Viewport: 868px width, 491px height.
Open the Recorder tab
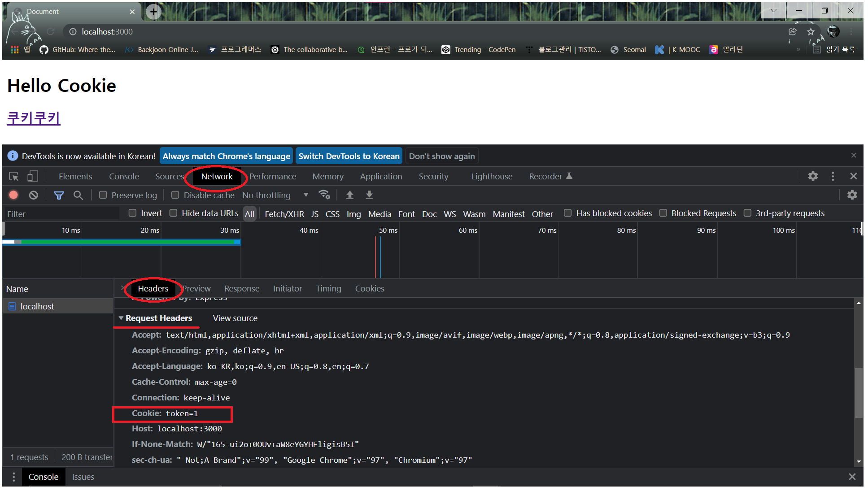(x=550, y=176)
